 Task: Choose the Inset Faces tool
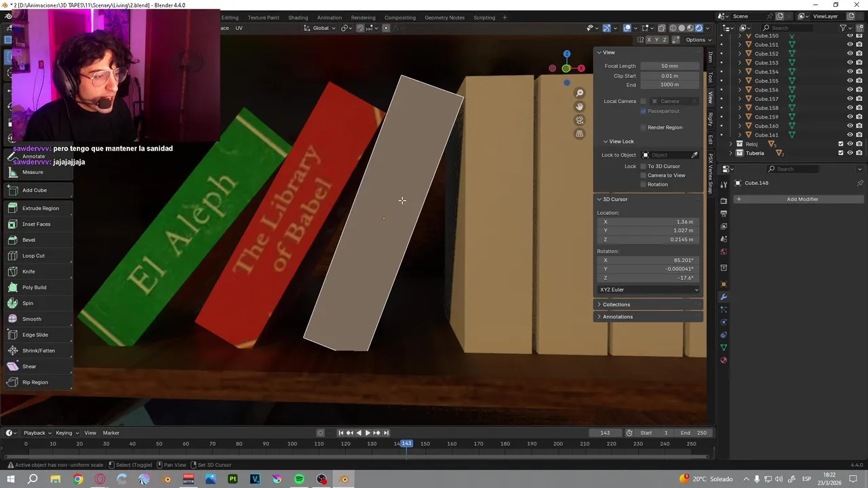click(x=37, y=224)
